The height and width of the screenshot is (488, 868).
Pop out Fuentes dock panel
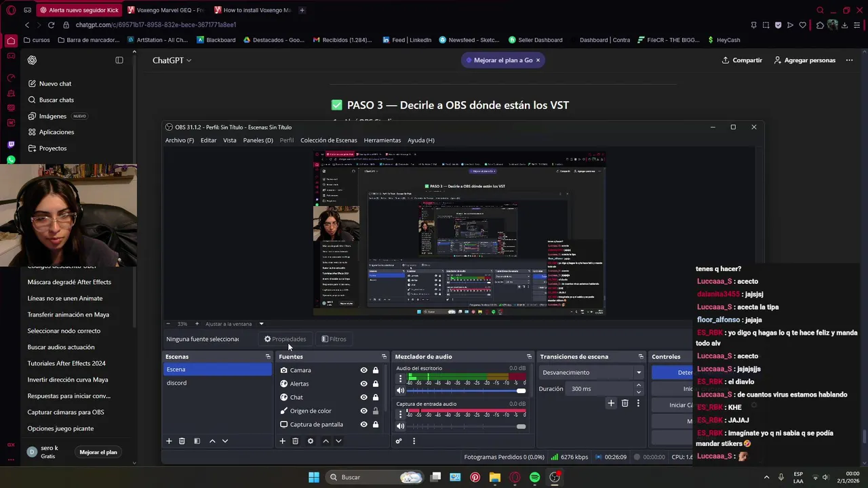384,357
